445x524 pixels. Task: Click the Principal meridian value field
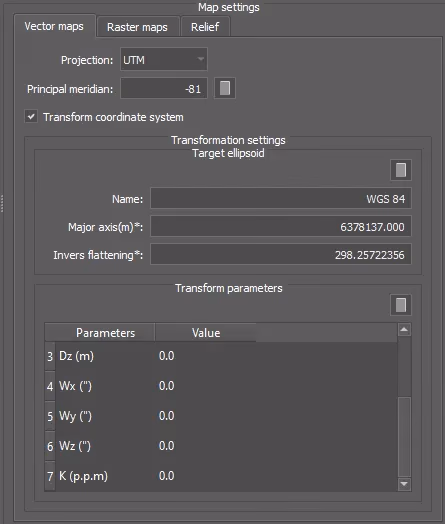tap(164, 88)
